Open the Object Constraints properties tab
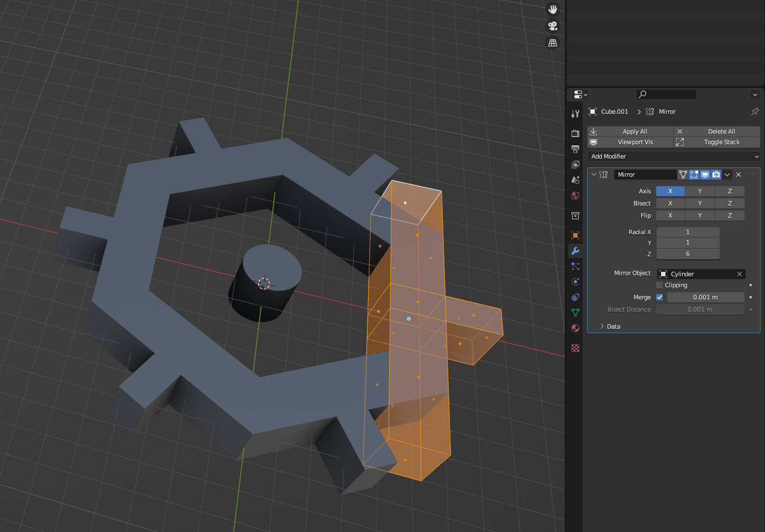Screen dimensions: 765x532 tap(575, 297)
